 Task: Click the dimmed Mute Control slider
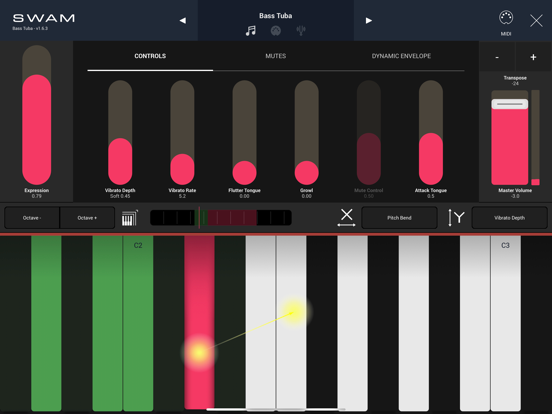pos(369,132)
